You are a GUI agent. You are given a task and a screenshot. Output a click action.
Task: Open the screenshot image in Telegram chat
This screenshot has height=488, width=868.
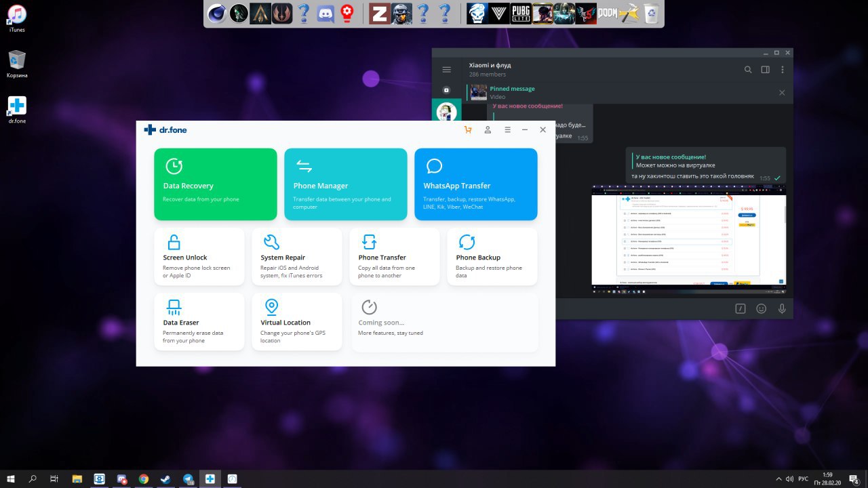point(688,239)
